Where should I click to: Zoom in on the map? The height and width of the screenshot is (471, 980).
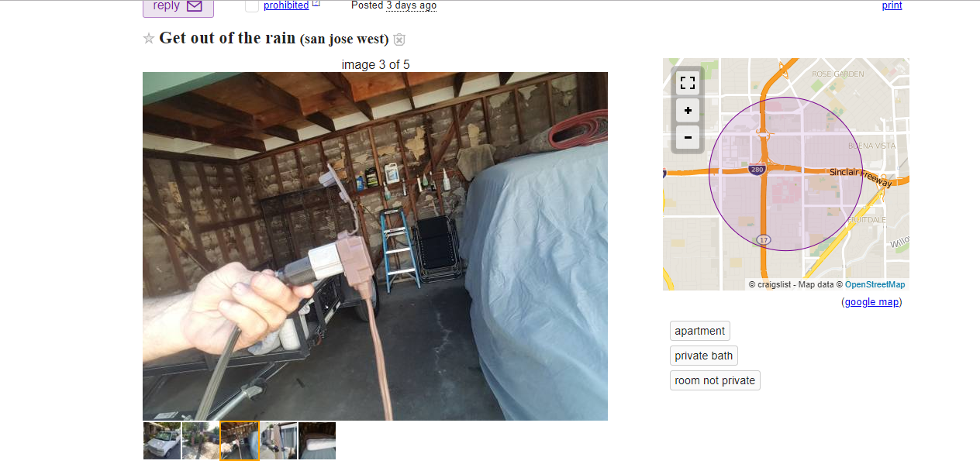pyautogui.click(x=688, y=110)
